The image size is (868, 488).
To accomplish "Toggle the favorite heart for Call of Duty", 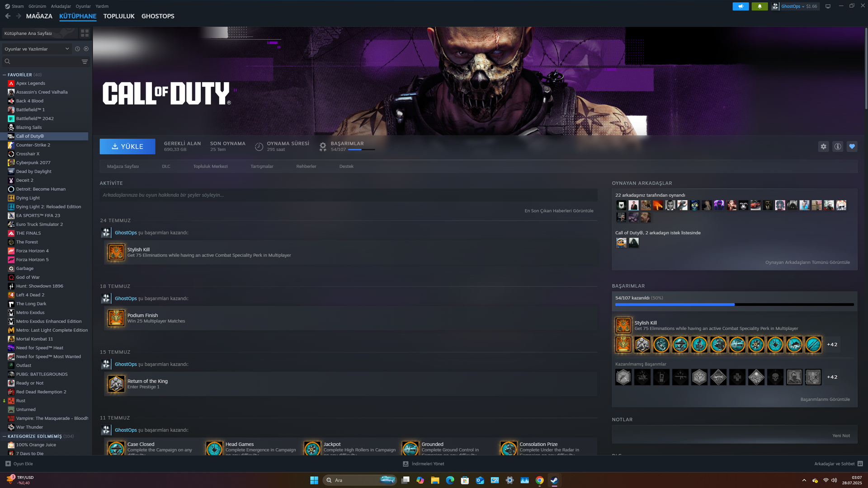I will point(852,146).
